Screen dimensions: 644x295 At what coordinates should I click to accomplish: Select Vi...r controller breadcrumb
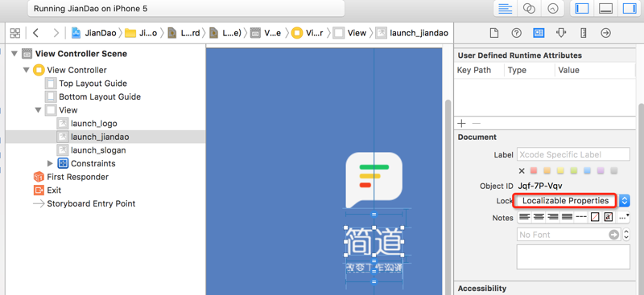(x=308, y=33)
